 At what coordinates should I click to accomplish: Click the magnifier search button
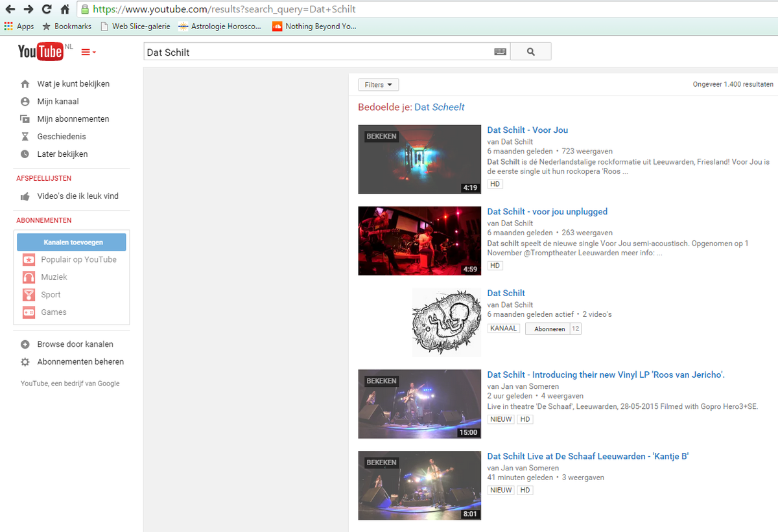point(531,52)
